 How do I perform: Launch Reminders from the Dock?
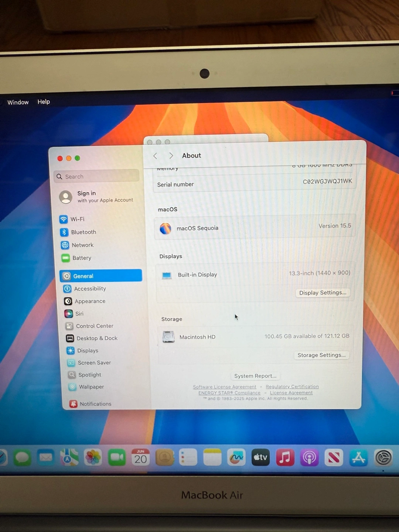(188, 457)
